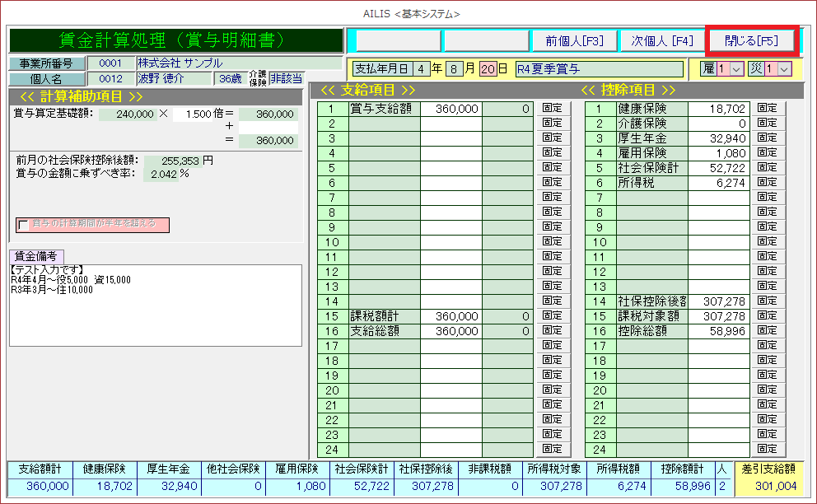
Task: Click the R4夏季賞与 payment name field
Action: tap(599, 69)
